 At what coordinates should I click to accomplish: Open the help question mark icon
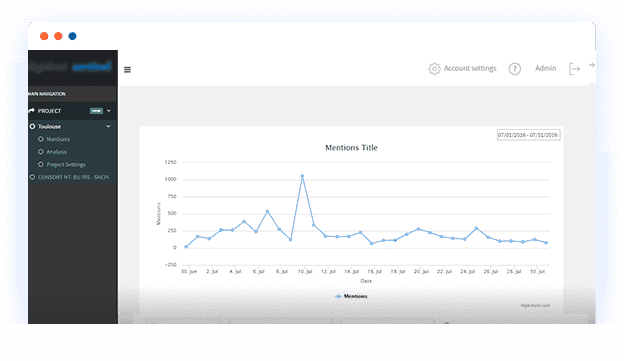[515, 69]
